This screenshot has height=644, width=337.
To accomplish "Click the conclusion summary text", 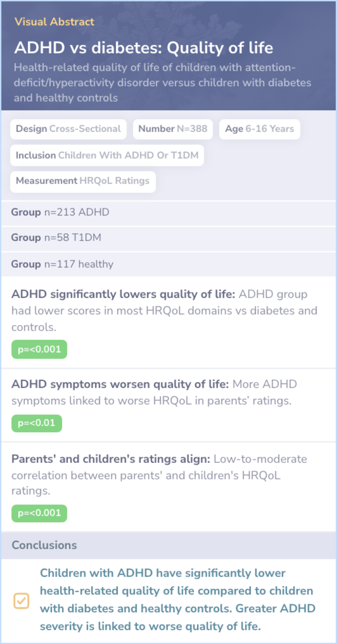I will pyautogui.click(x=177, y=599).
